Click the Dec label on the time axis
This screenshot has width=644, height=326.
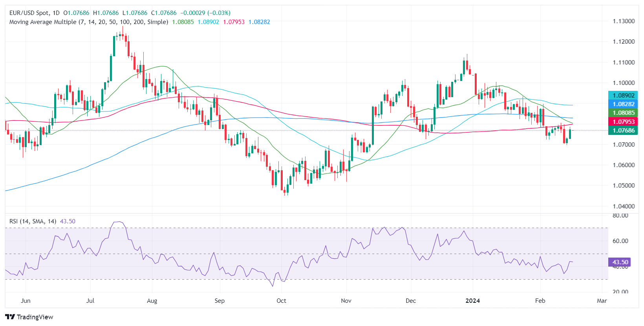pyautogui.click(x=410, y=301)
